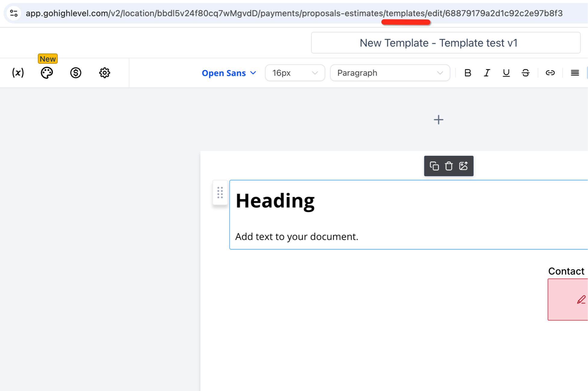Click the block drag handle dots
Image resolution: width=588 pixels, height=391 pixels.
220,192
